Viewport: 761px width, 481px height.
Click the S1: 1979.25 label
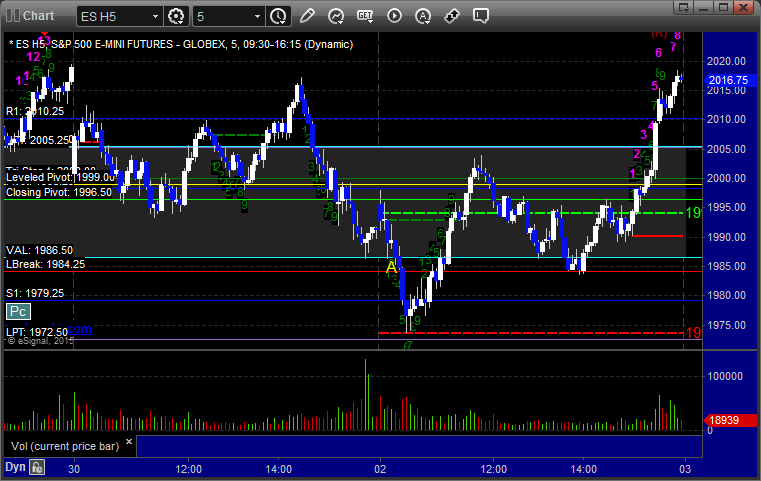click(x=35, y=293)
